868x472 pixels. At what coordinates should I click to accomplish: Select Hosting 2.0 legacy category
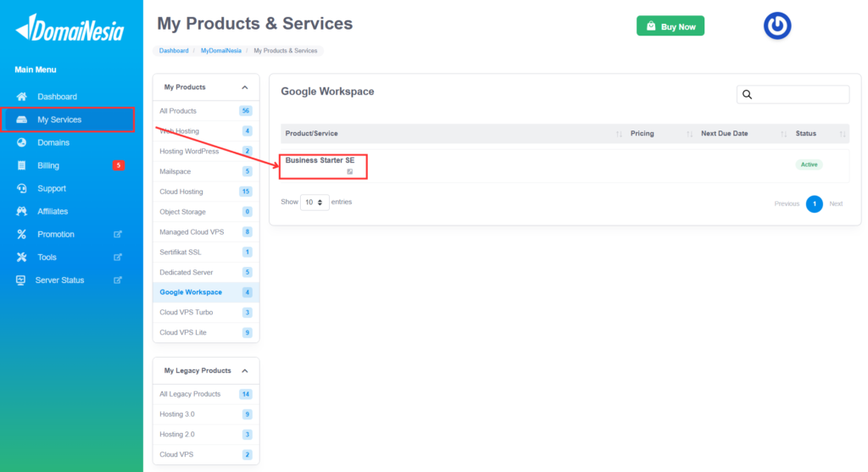pos(206,435)
